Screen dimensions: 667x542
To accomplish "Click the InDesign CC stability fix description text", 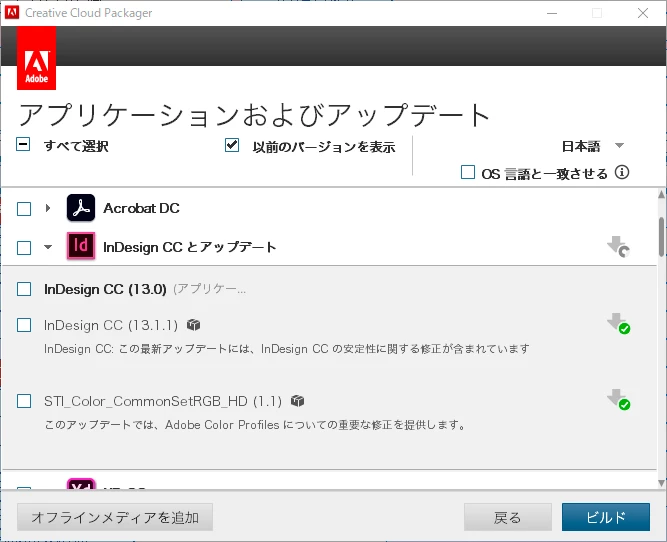I will 287,349.
